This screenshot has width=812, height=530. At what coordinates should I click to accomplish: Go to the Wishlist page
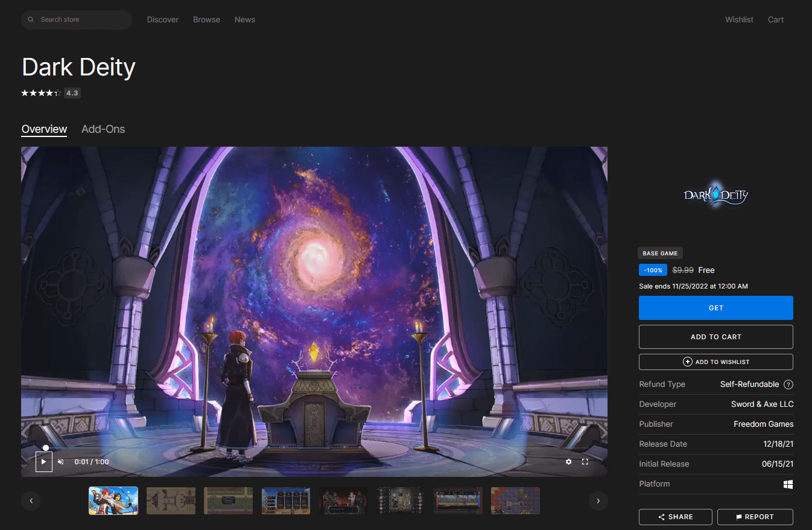739,20
